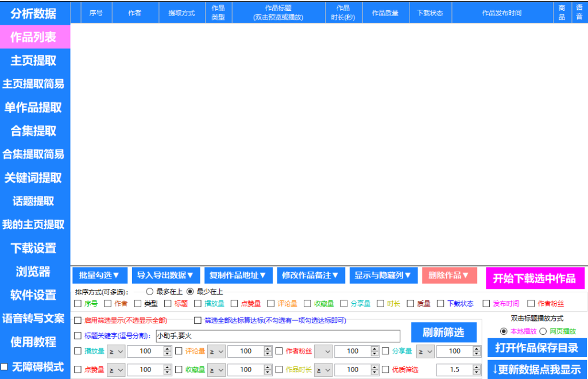Open the 话题提取 feature

[34, 202]
